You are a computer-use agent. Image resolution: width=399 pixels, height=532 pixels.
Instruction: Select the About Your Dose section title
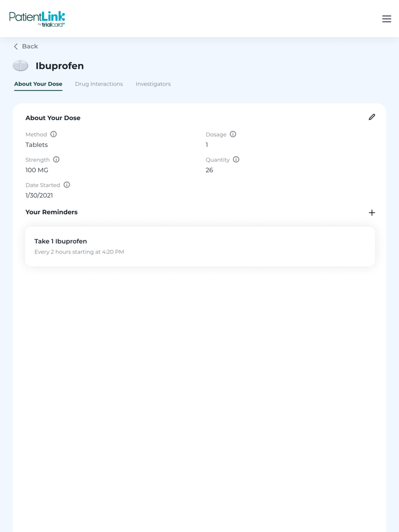click(x=53, y=117)
